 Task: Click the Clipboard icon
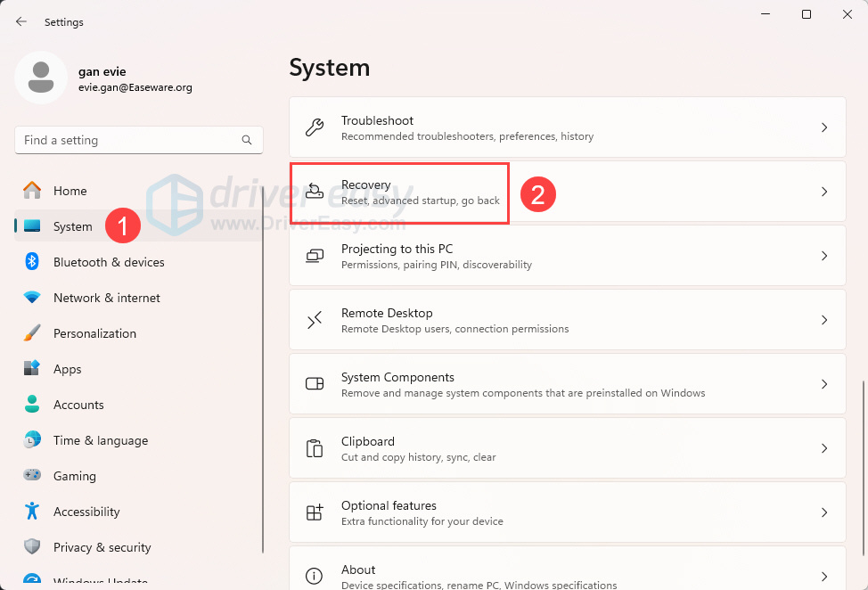[315, 448]
